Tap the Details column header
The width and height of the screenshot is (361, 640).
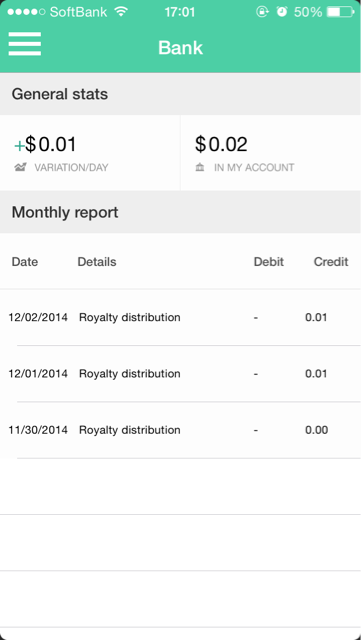[x=97, y=262]
